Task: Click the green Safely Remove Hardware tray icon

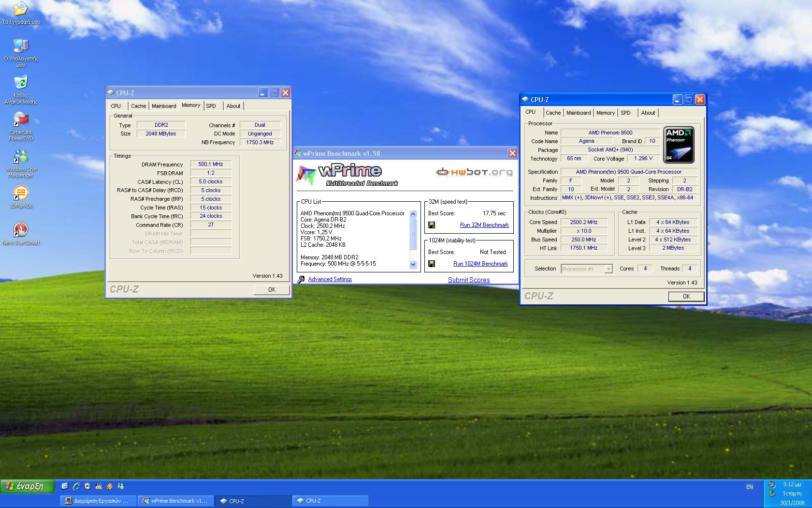Action: (772, 494)
